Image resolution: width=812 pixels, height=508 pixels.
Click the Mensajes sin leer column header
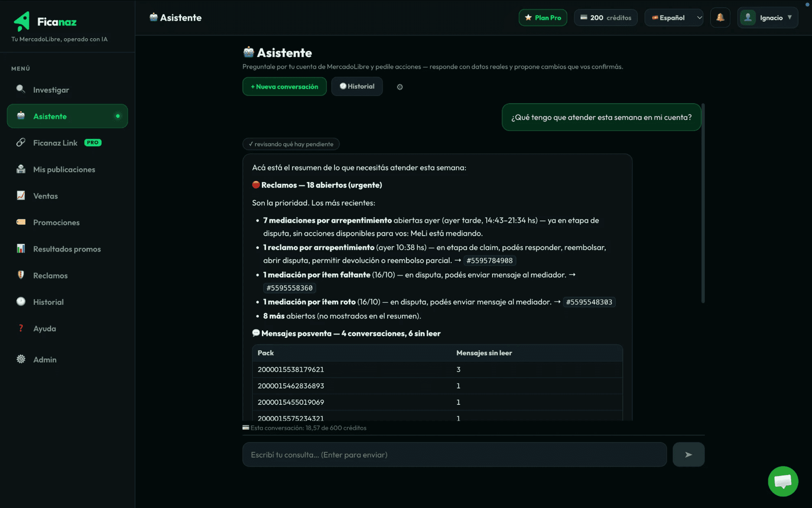[484, 353]
